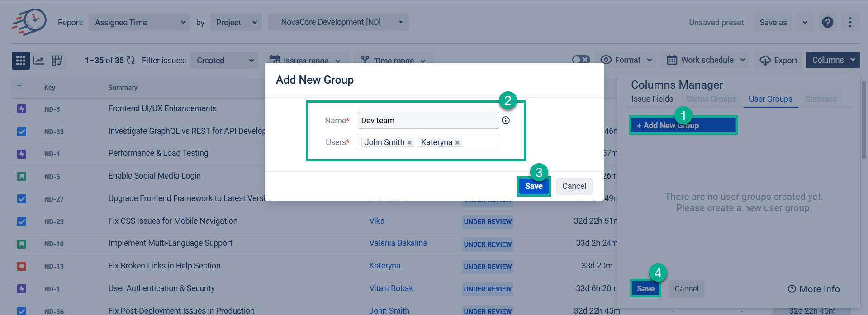Switch to the Issue Fields tab

(x=652, y=99)
